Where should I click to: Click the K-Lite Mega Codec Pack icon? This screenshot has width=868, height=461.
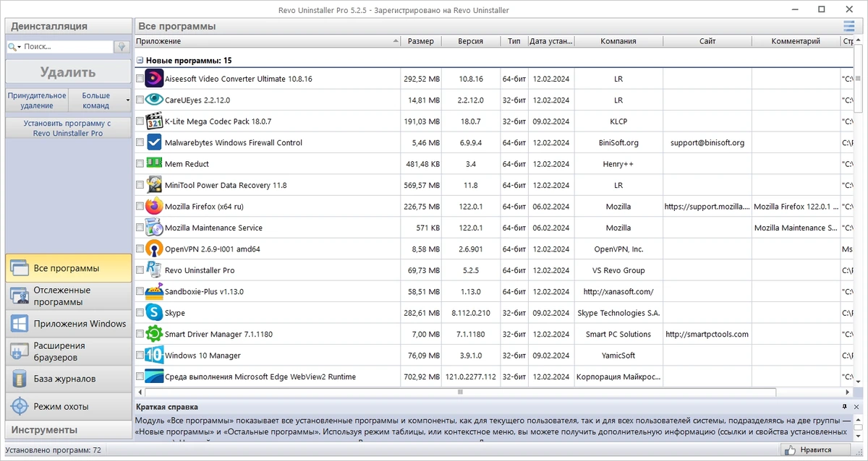(155, 121)
